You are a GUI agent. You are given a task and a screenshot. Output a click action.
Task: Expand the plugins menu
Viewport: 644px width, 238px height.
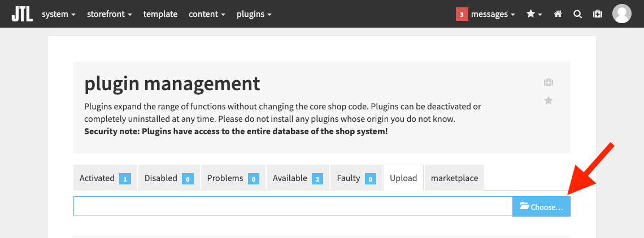(x=254, y=14)
